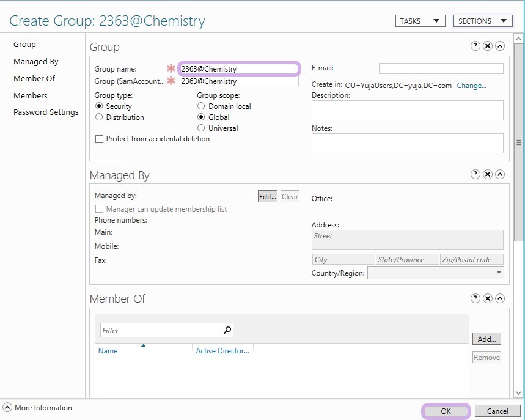The height and width of the screenshot is (420, 525).
Task: Open help for the Member Of section
Action: [475, 298]
